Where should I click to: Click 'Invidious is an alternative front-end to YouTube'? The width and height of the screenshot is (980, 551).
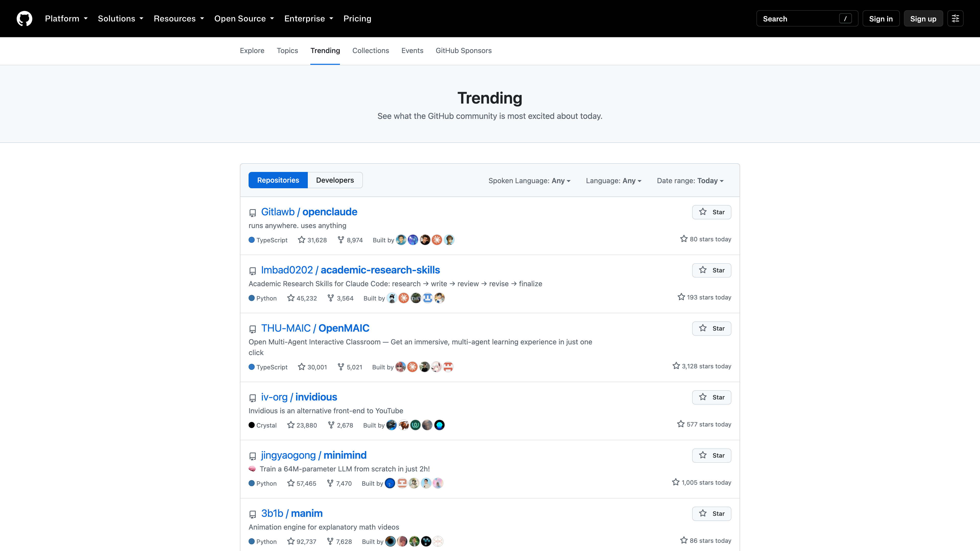pyautogui.click(x=326, y=411)
